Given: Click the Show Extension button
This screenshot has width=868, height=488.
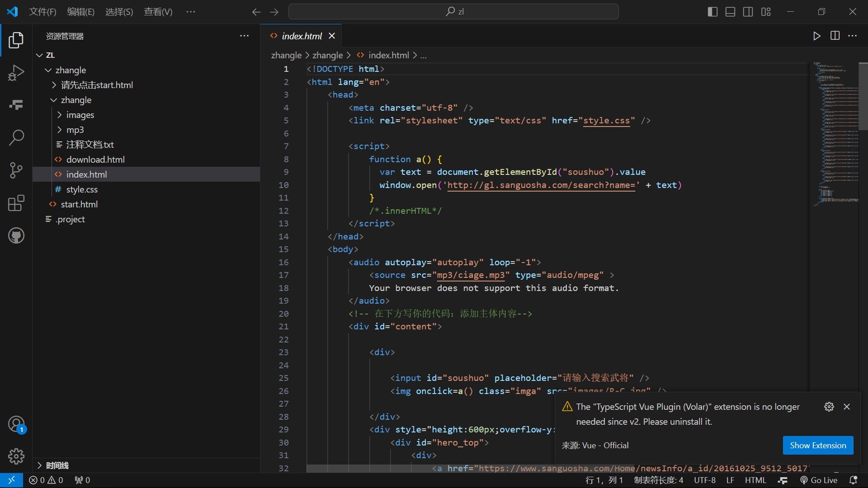Looking at the screenshot, I should pyautogui.click(x=818, y=446).
